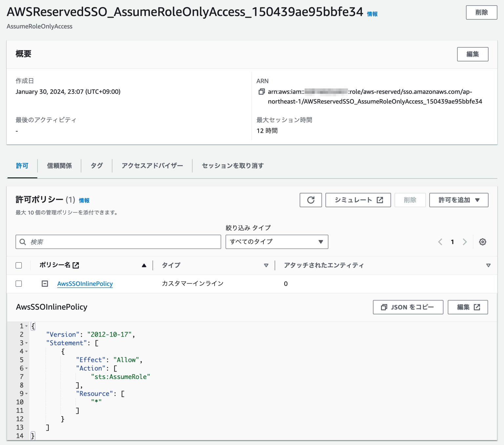Click the external link icon beside ポリシー名
Screen dimensions: 504x445
(x=76, y=265)
